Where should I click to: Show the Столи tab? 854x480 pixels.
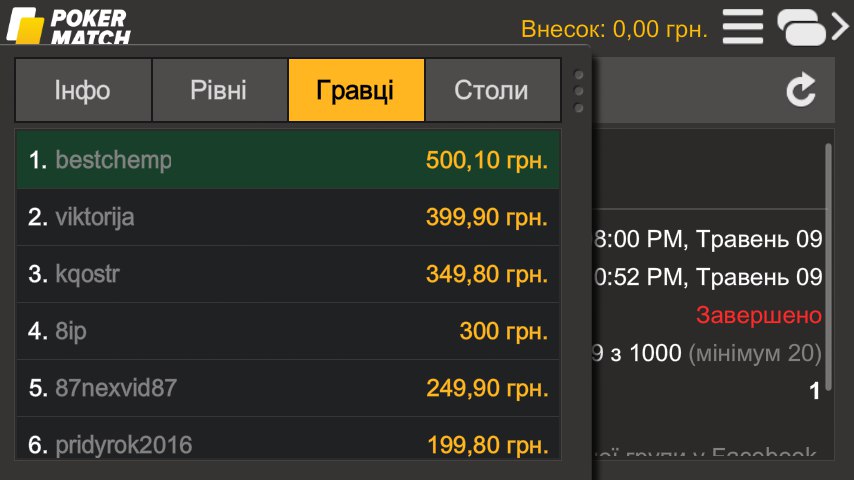point(492,90)
